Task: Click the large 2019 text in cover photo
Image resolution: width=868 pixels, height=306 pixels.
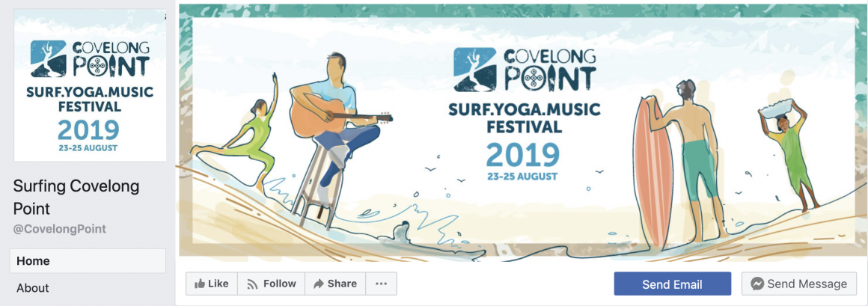Action: tap(522, 156)
